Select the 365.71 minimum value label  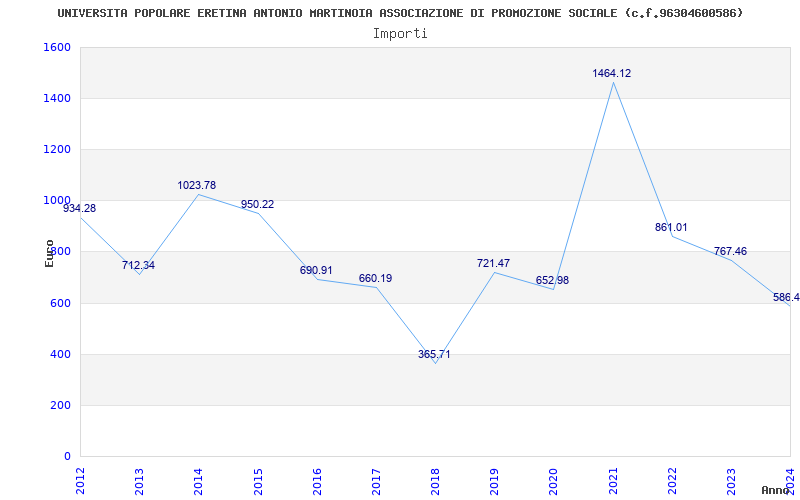[434, 355]
